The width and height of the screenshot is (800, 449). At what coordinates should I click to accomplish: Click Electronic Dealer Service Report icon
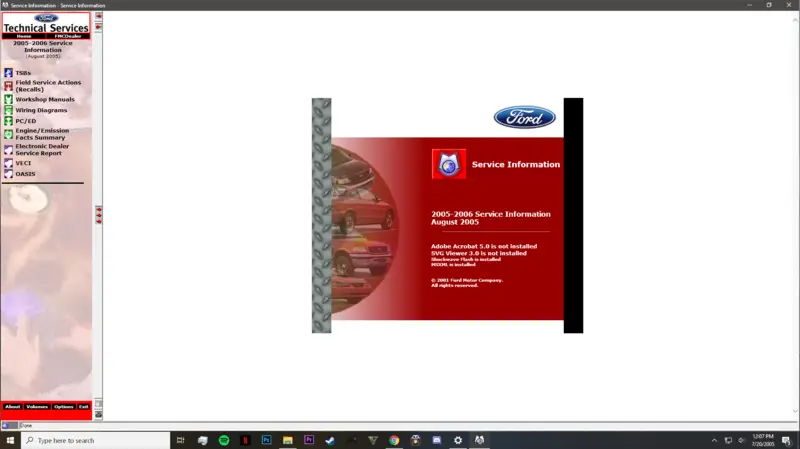(x=8, y=149)
